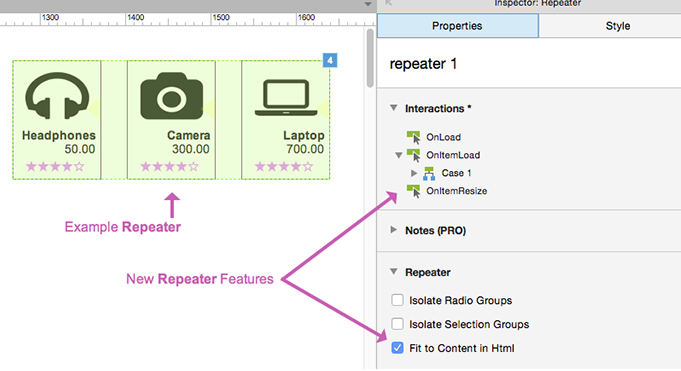The image size is (681, 371).
Task: Select the Laptop title text
Action: [304, 136]
